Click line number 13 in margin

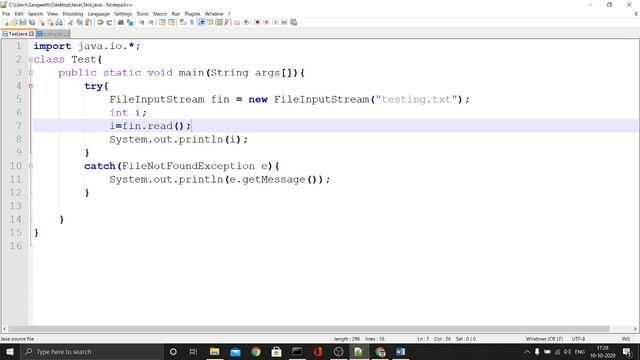tap(16, 206)
